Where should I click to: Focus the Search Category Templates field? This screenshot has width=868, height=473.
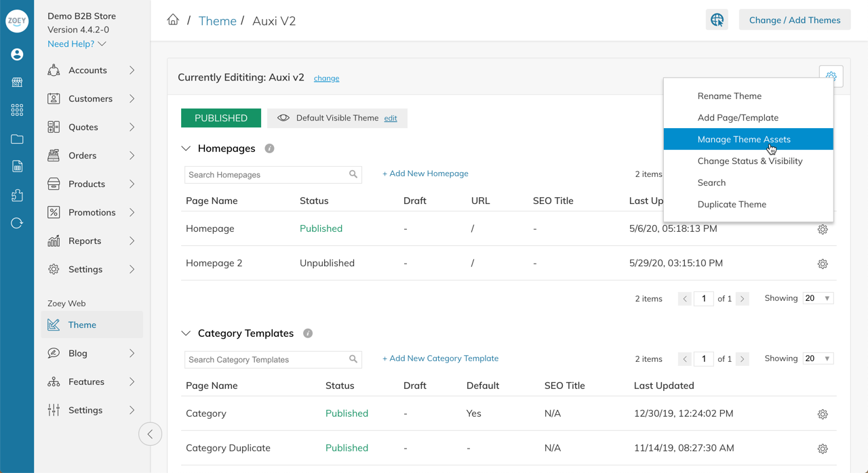point(273,359)
